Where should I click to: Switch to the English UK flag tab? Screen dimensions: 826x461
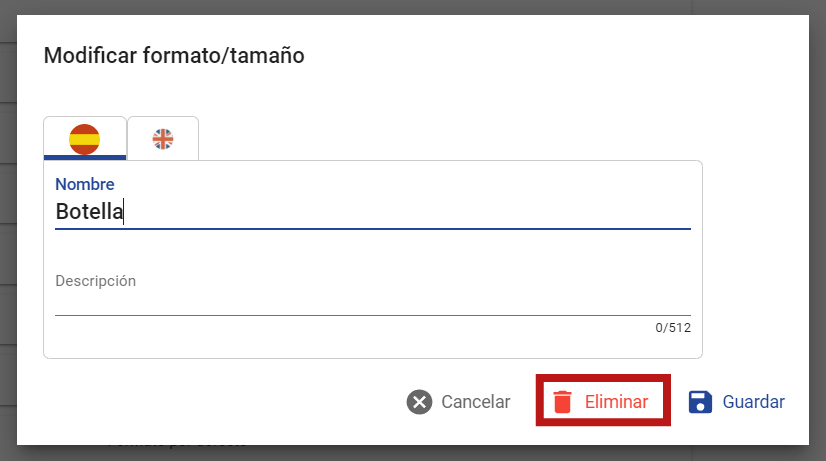click(x=163, y=139)
